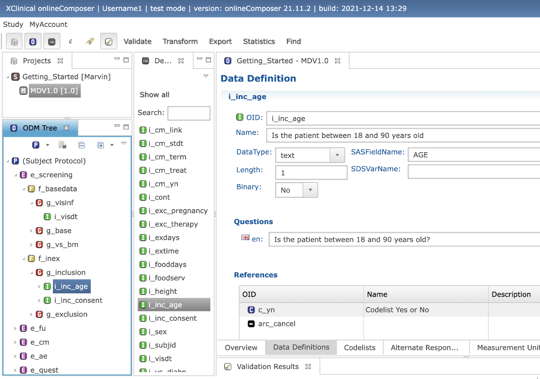Click the codelist c_yn reference icon

click(x=251, y=310)
